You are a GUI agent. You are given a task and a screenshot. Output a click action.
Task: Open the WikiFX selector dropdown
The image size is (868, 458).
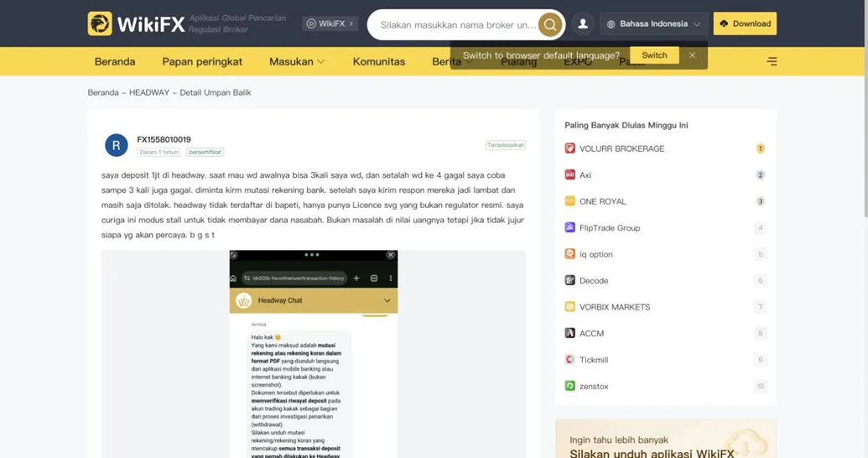click(x=330, y=23)
